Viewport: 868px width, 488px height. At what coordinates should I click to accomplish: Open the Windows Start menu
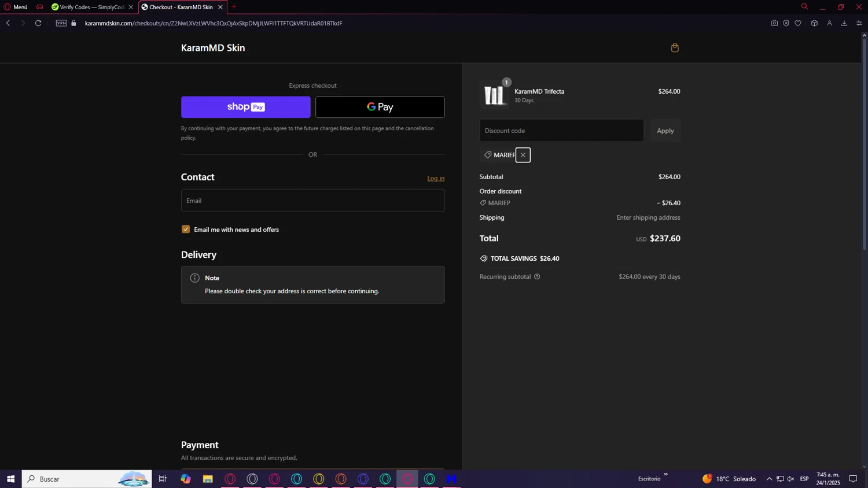coord(10,479)
